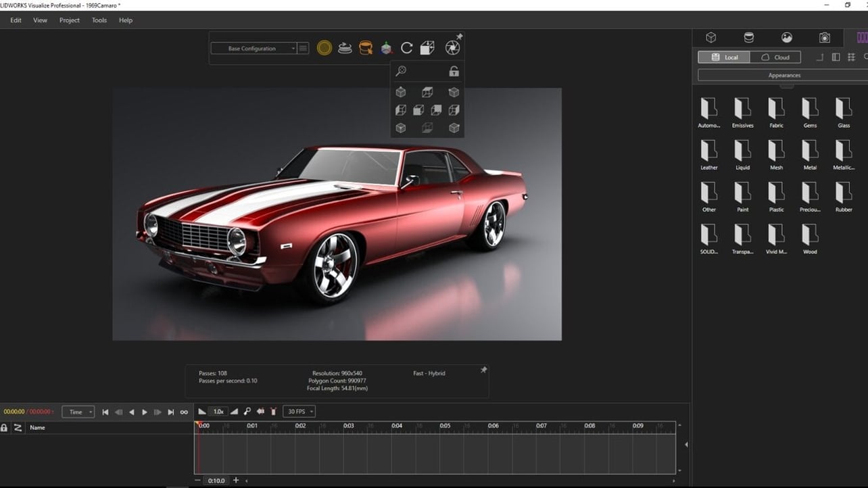Open the Models palette cube icon
Viewport: 868px width, 488px height.
(x=712, y=37)
